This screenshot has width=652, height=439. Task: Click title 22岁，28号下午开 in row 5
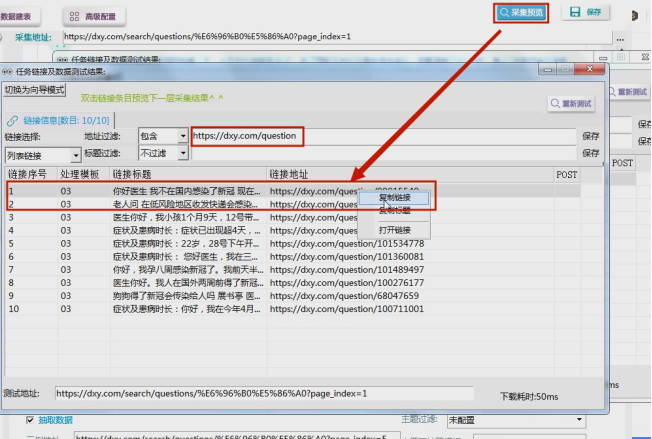pos(186,244)
